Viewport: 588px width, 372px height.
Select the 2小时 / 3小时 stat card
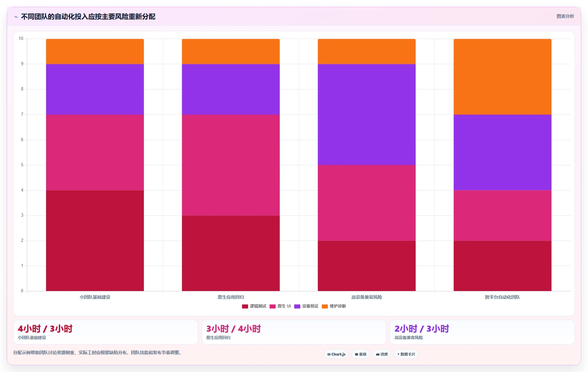pyautogui.click(x=482, y=332)
